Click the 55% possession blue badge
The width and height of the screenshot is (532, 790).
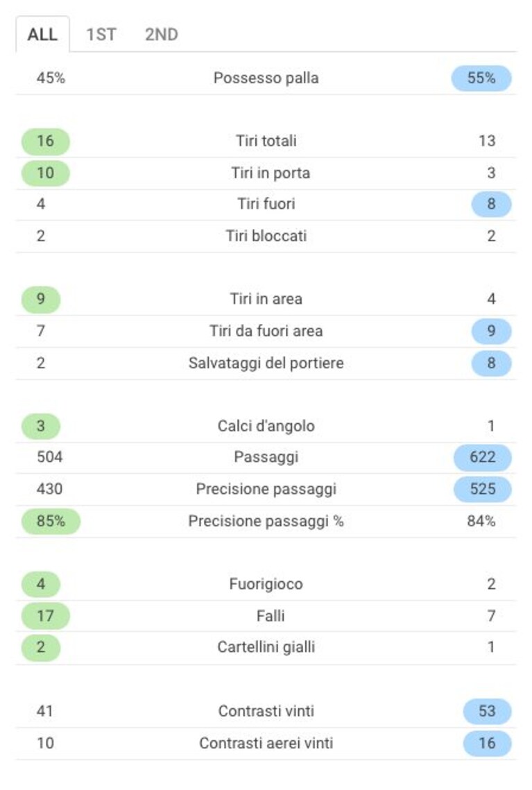481,78
